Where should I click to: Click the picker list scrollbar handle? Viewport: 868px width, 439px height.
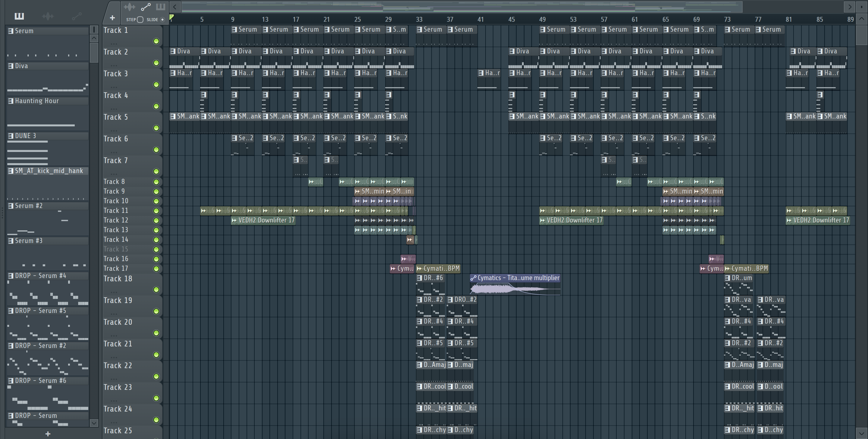point(94,52)
